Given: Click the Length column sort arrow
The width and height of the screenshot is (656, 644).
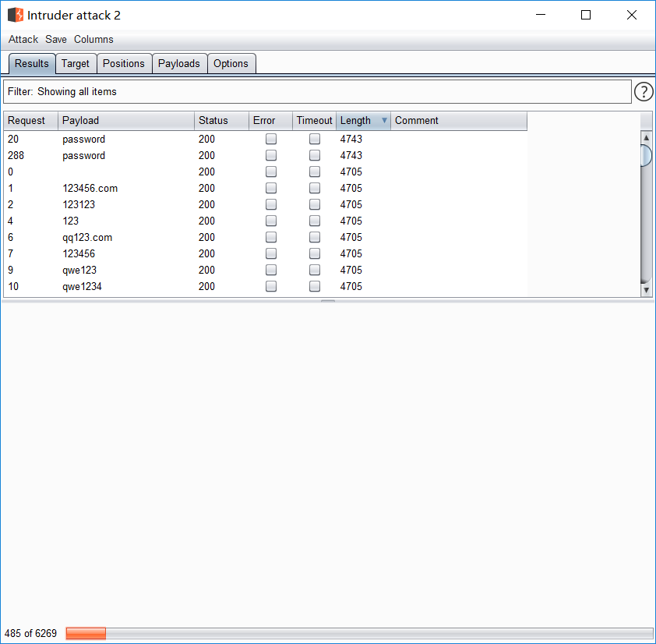Looking at the screenshot, I should point(384,121).
